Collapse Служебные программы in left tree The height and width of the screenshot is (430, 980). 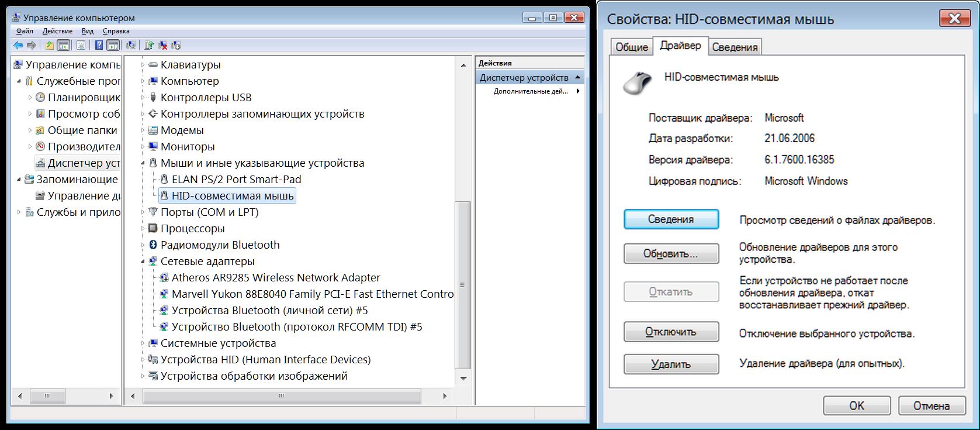point(19,81)
